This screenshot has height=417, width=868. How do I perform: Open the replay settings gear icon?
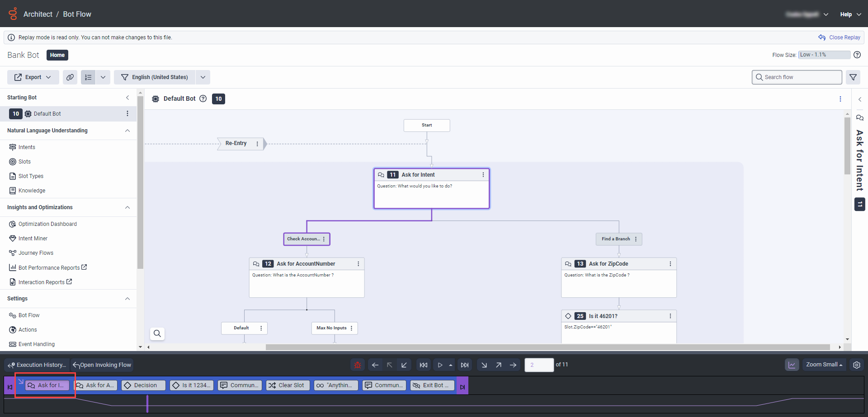(857, 365)
